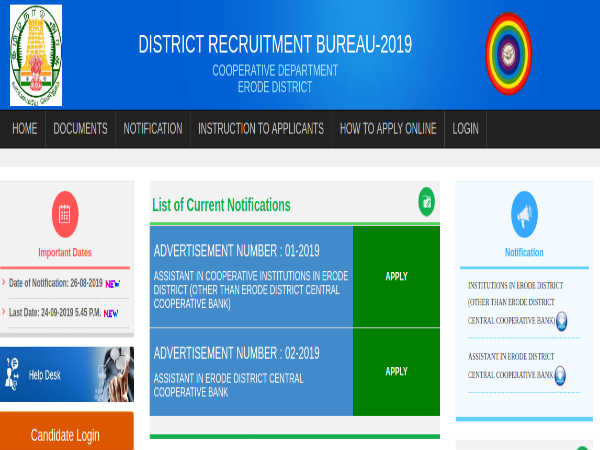
Task: Open the HOME menu item
Action: [x=24, y=129]
